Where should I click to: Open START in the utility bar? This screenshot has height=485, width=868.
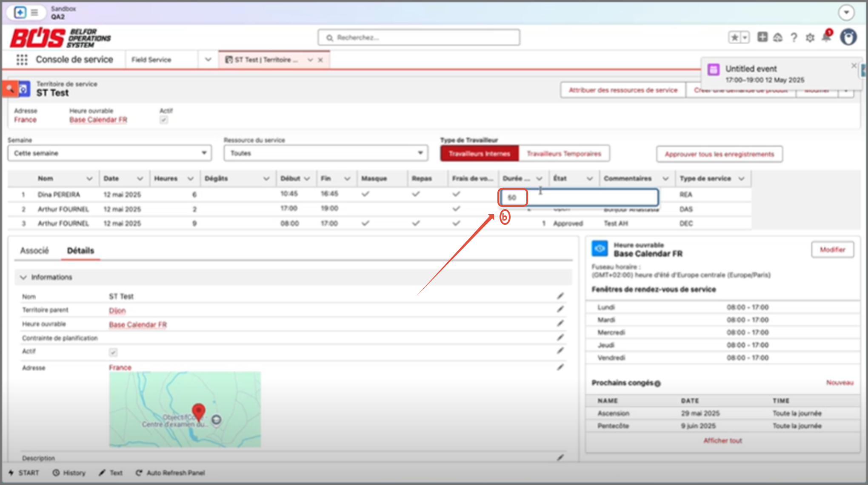[x=24, y=473]
